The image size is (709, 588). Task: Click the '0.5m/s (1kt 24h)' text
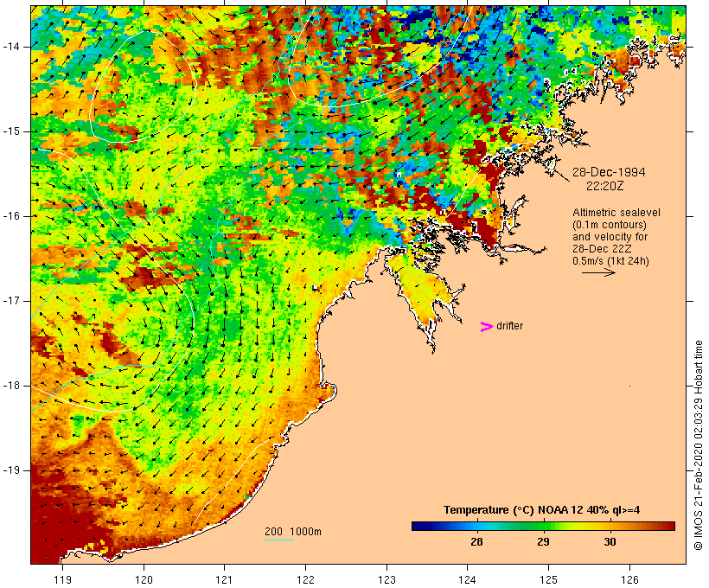[x=610, y=261]
